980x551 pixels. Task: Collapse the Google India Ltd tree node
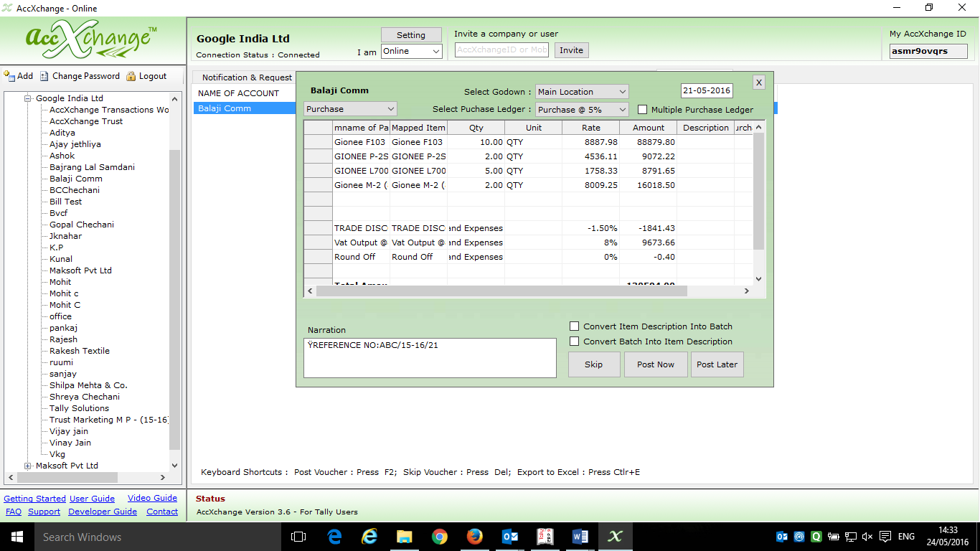click(28, 98)
